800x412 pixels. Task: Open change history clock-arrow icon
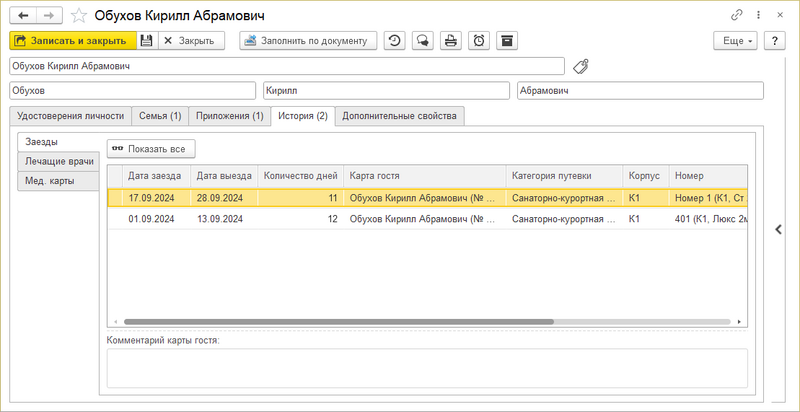tap(394, 41)
